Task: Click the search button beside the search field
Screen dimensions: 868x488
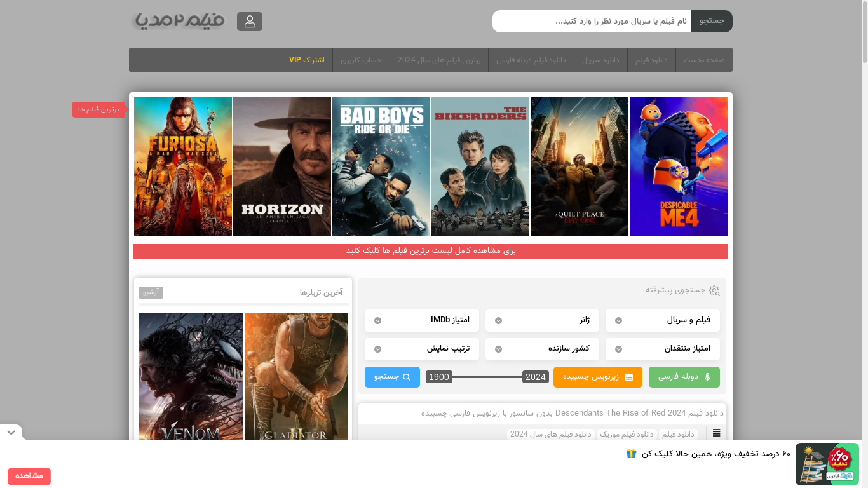Action: [712, 21]
